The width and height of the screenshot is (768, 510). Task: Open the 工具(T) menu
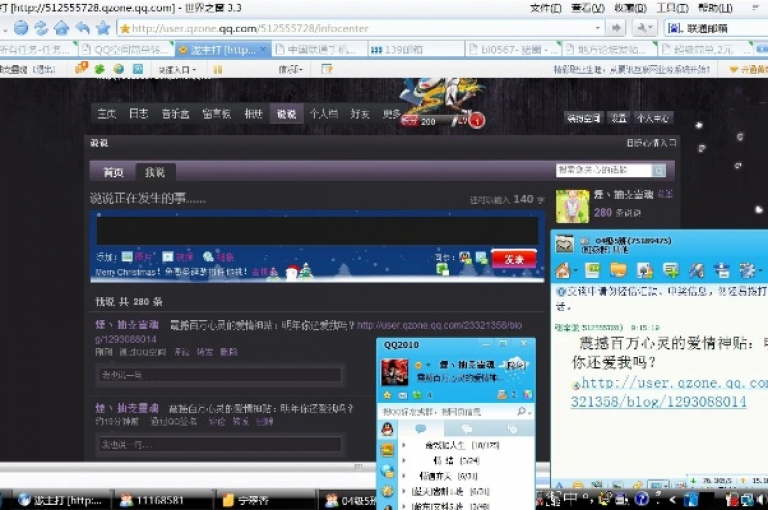coord(672,8)
